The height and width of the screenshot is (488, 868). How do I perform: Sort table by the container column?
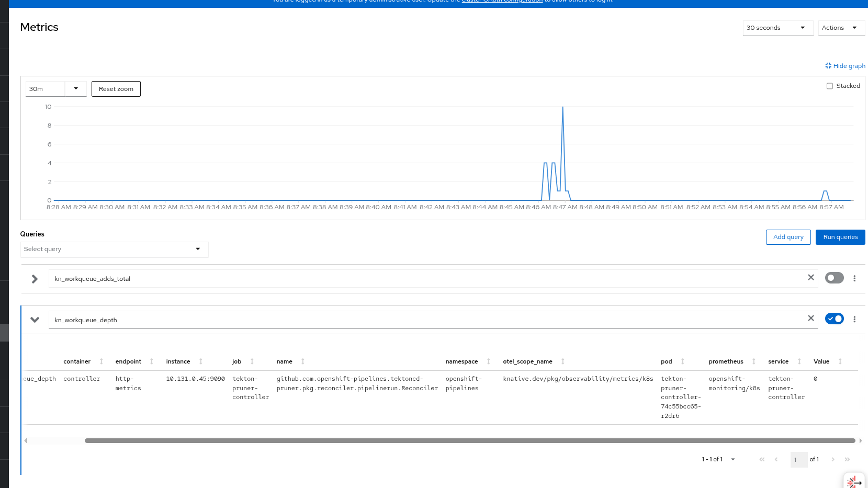[83, 361]
